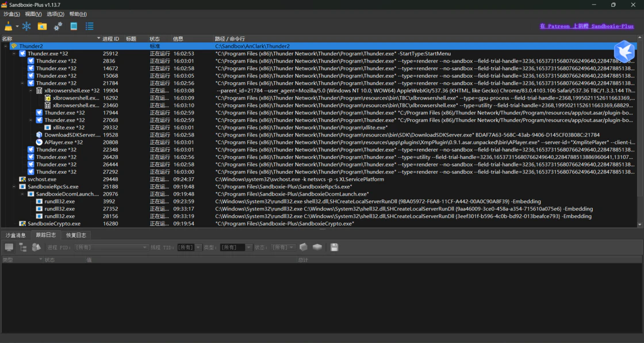Click the 标题 column header

tap(136, 39)
